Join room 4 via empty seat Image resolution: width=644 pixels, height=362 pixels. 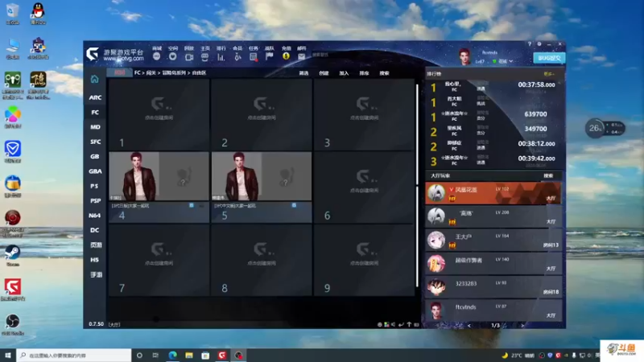(184, 176)
